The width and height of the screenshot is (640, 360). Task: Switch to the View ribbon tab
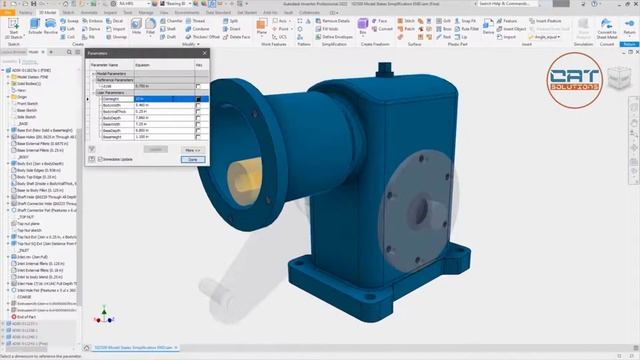click(x=164, y=13)
